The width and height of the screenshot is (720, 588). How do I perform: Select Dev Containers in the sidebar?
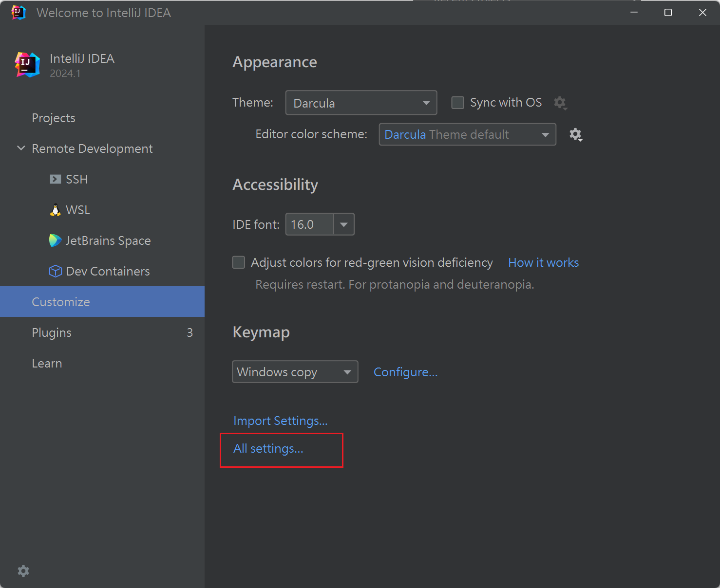point(102,271)
